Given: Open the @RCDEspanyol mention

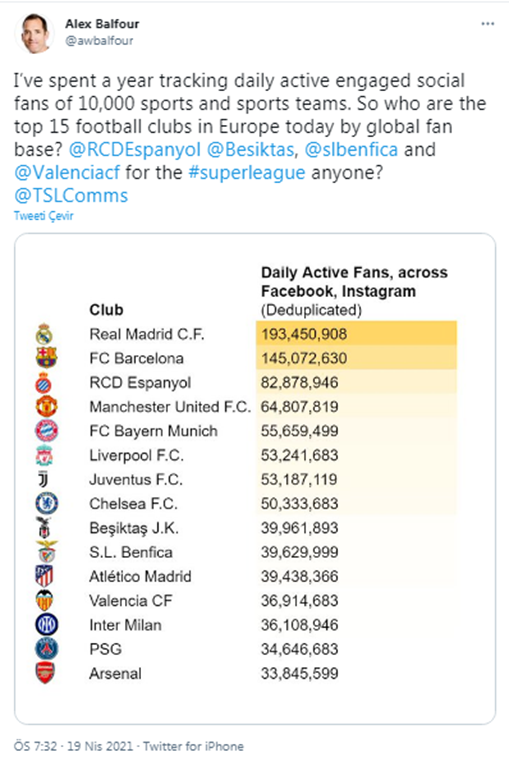Looking at the screenshot, I should pyautogui.click(x=135, y=149).
